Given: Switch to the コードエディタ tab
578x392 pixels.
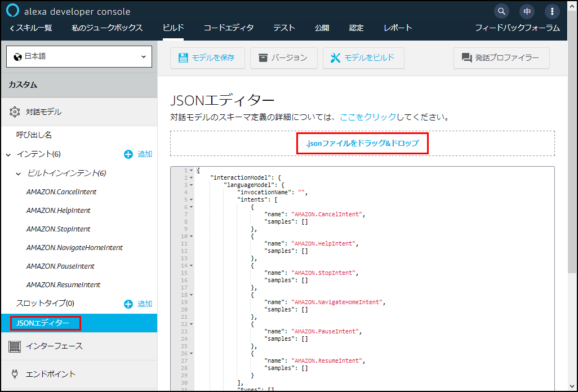Looking at the screenshot, I should tap(229, 28).
